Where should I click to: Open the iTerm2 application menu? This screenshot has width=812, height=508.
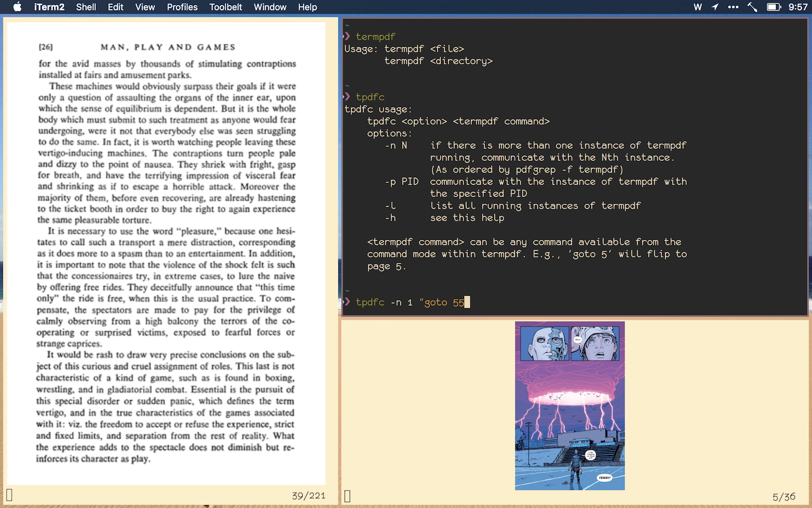[x=49, y=7]
